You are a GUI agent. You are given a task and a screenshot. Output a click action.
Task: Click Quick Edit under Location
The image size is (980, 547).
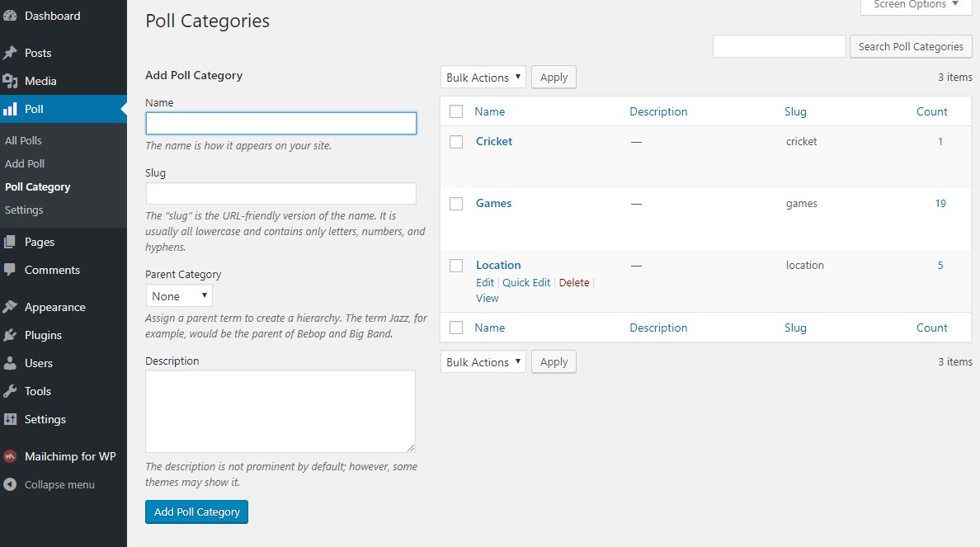pyautogui.click(x=526, y=282)
